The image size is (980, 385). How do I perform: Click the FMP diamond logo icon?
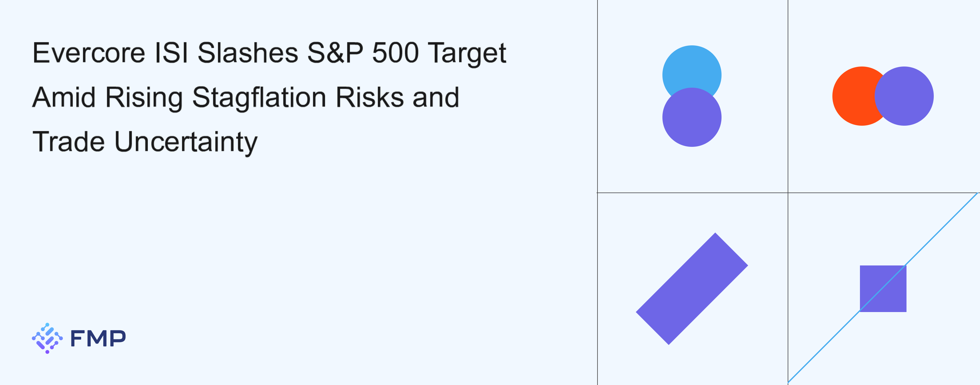point(47,338)
